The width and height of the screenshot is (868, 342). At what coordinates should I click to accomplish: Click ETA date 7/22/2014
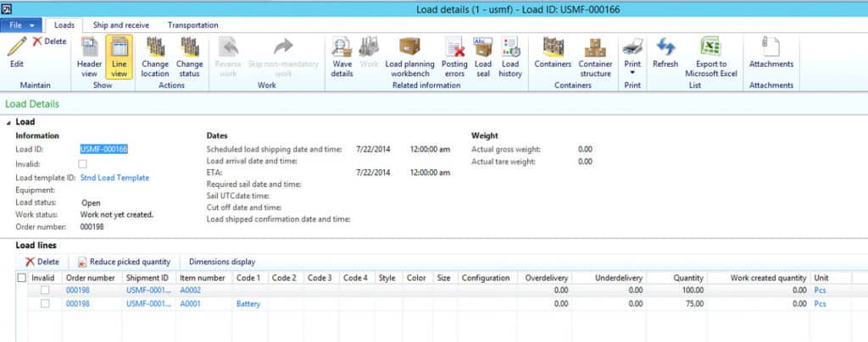click(373, 173)
